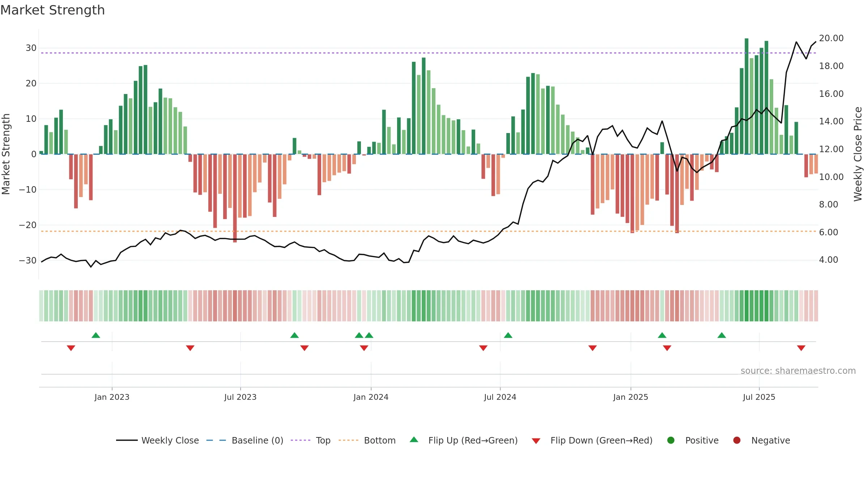Image resolution: width=868 pixels, height=488 pixels.
Task: Select the Flip Down marker just before Jul 2024
Action: [483, 348]
